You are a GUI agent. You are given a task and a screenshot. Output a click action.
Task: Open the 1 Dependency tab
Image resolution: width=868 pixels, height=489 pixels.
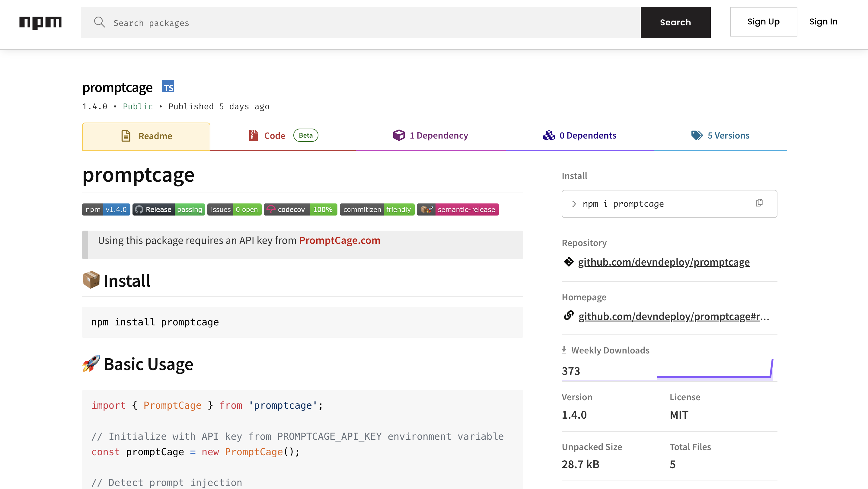(430, 136)
